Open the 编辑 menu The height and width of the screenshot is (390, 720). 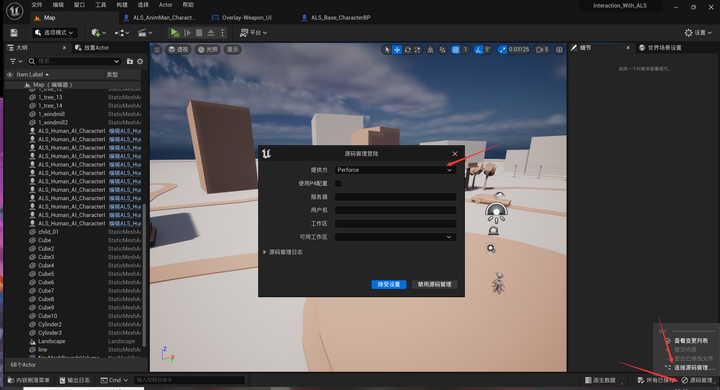58,5
